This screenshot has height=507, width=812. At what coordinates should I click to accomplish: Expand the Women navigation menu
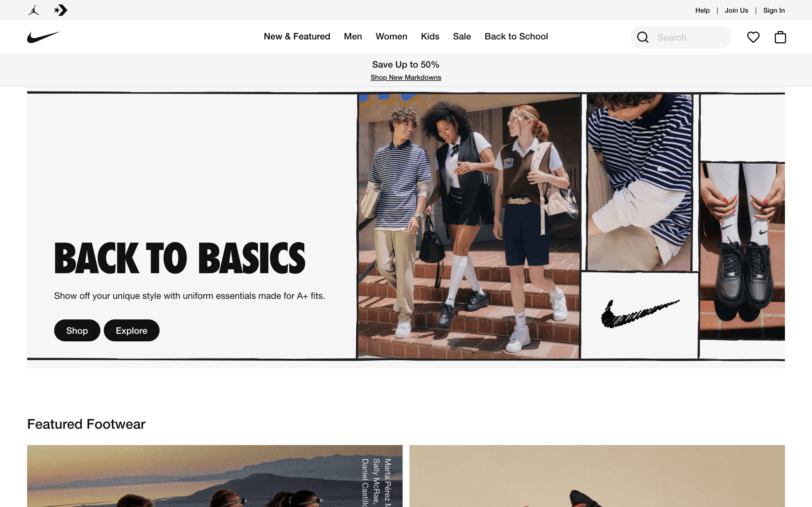391,36
